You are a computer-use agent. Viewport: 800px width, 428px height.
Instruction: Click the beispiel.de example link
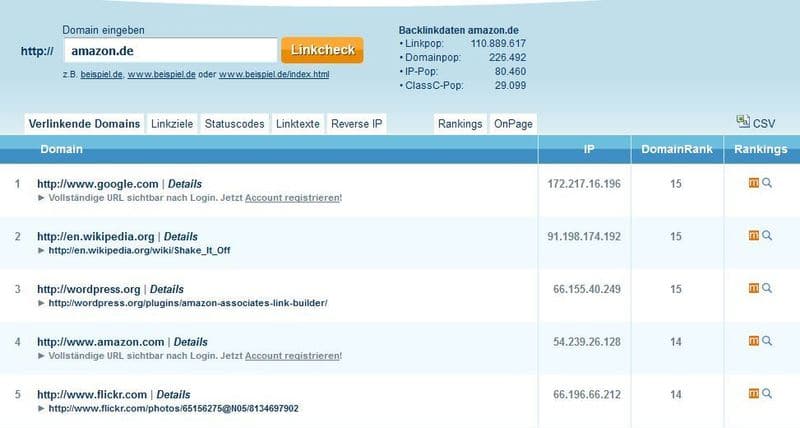[102, 74]
